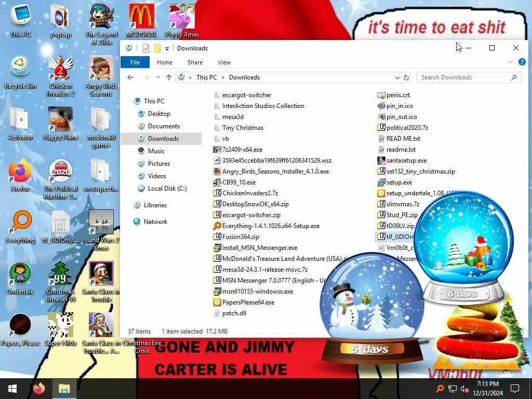The width and height of the screenshot is (532, 399).
Task: Switch to the View ribbon tab
Action: tap(224, 62)
